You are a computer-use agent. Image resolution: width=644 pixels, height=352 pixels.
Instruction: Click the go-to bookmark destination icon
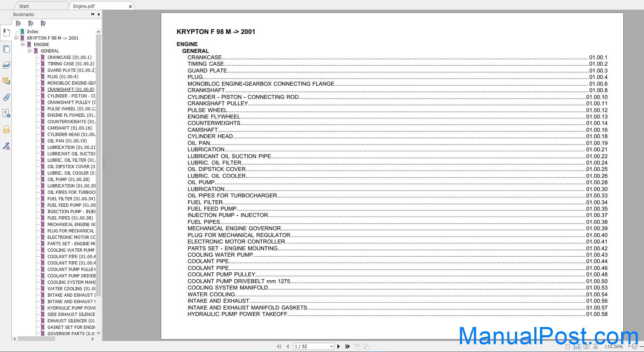coord(43,24)
